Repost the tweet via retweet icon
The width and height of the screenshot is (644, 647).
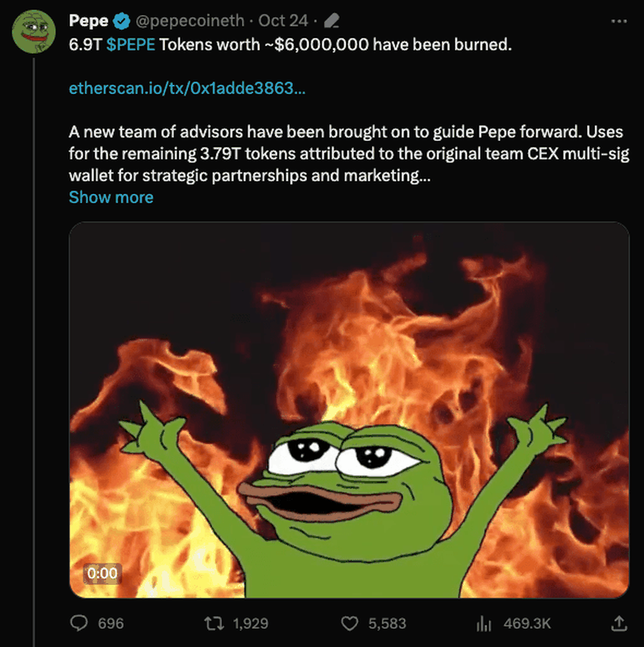[x=214, y=623]
